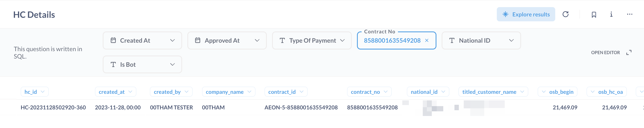Viewport: 644px width, 128px height.
Task: Click the Explore results button
Action: (x=526, y=14)
